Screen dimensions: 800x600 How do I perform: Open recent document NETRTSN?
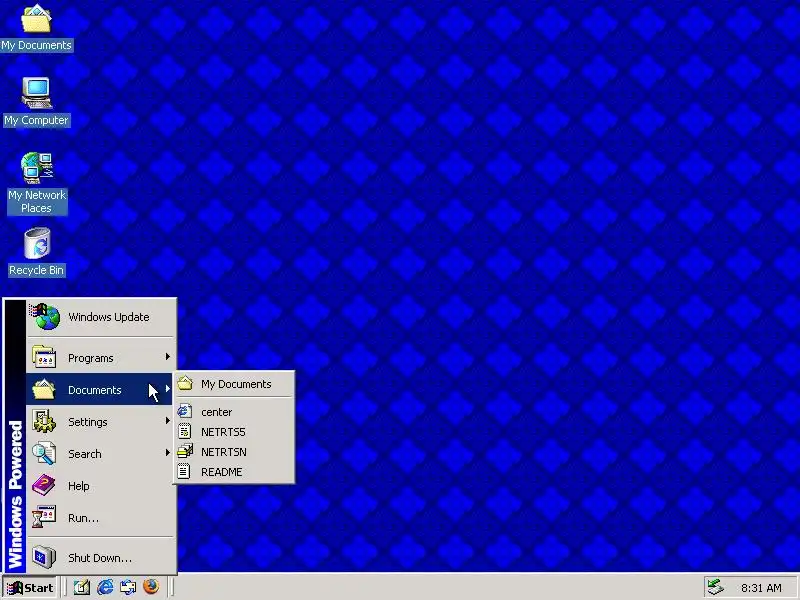[234, 452]
